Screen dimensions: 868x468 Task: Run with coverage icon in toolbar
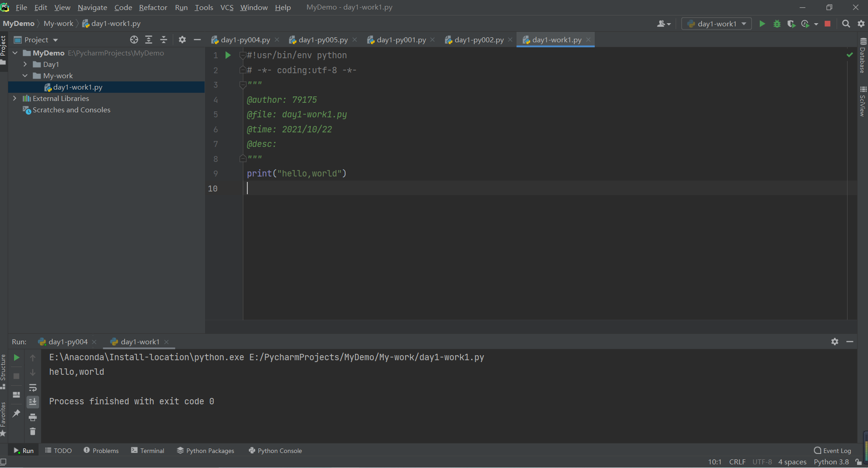(792, 24)
